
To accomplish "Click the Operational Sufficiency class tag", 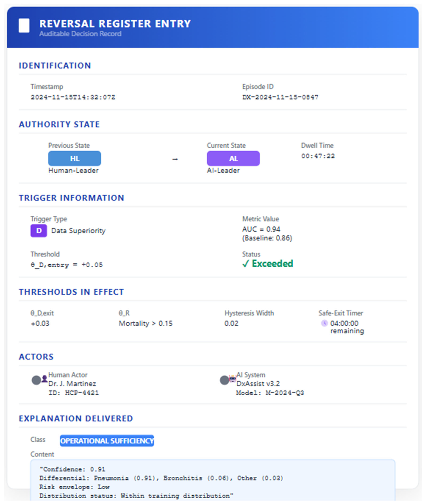I will point(107,441).
